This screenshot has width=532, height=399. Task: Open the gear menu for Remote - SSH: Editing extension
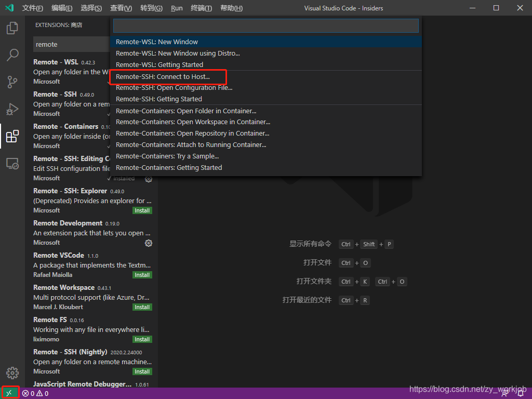click(x=148, y=179)
